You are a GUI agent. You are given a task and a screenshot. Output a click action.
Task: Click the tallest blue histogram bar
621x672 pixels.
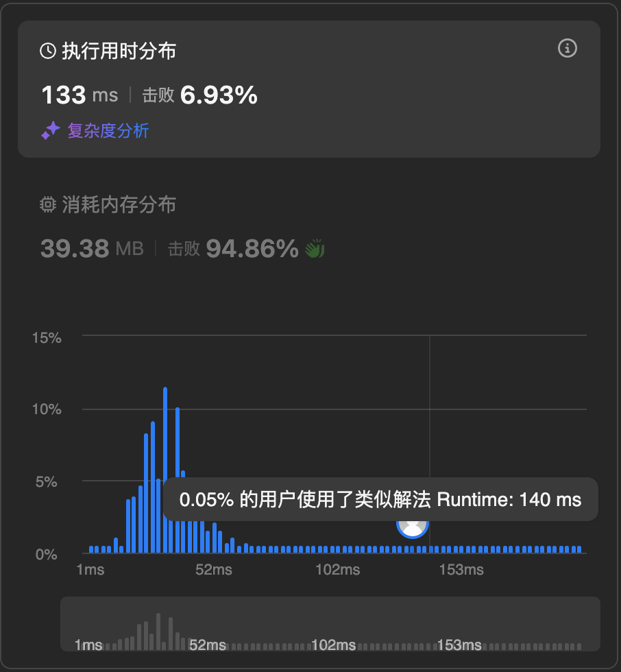[x=165, y=470]
